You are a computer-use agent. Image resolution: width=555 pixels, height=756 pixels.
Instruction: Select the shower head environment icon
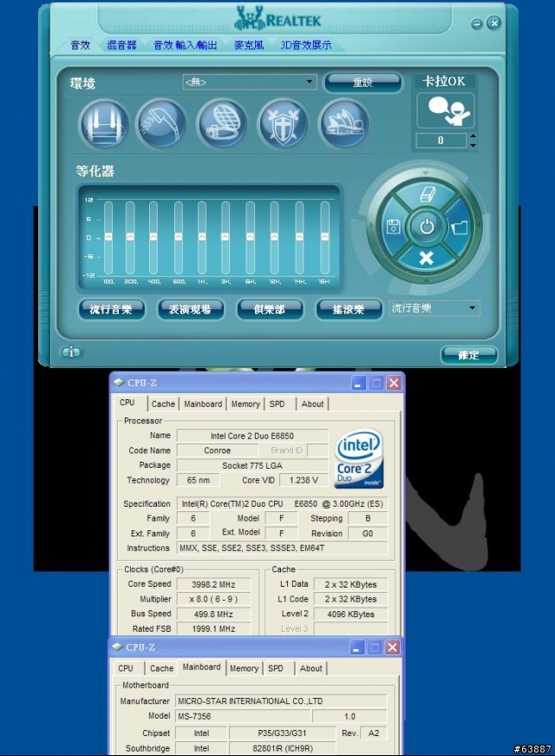point(161,124)
